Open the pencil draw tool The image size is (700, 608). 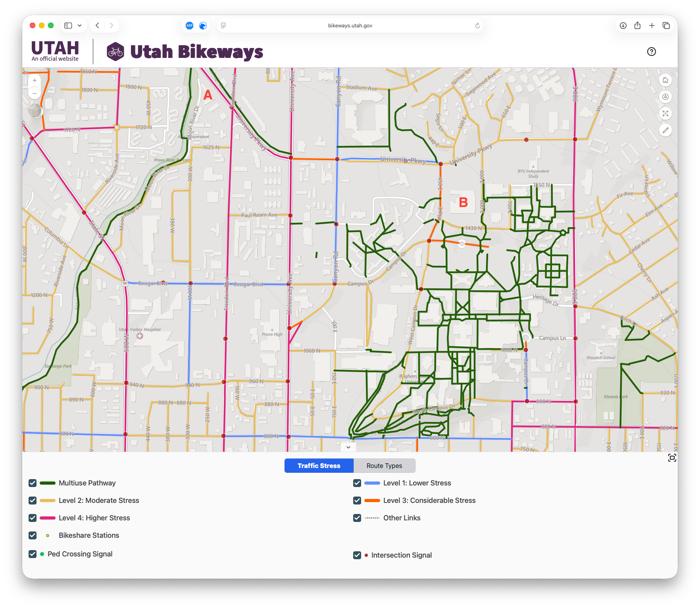[665, 130]
